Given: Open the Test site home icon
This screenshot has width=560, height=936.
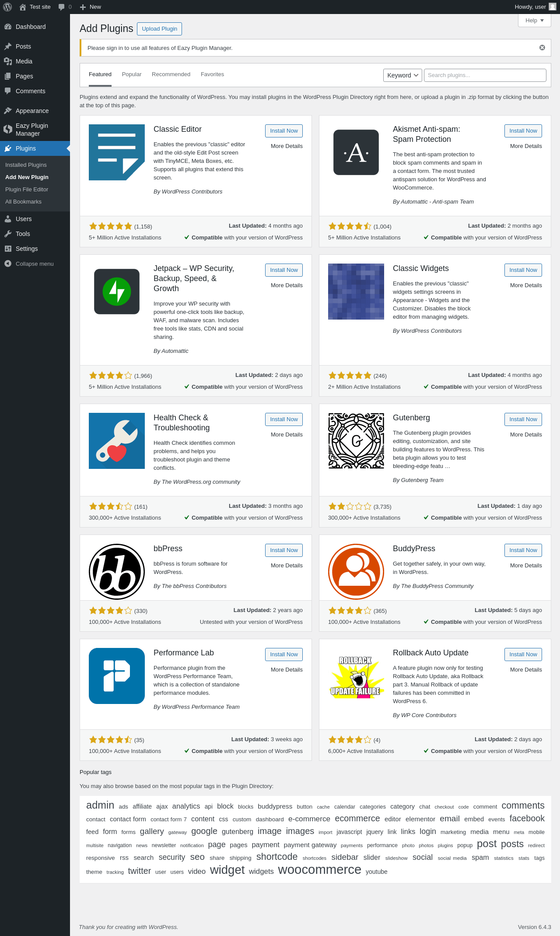Looking at the screenshot, I should (23, 7).
